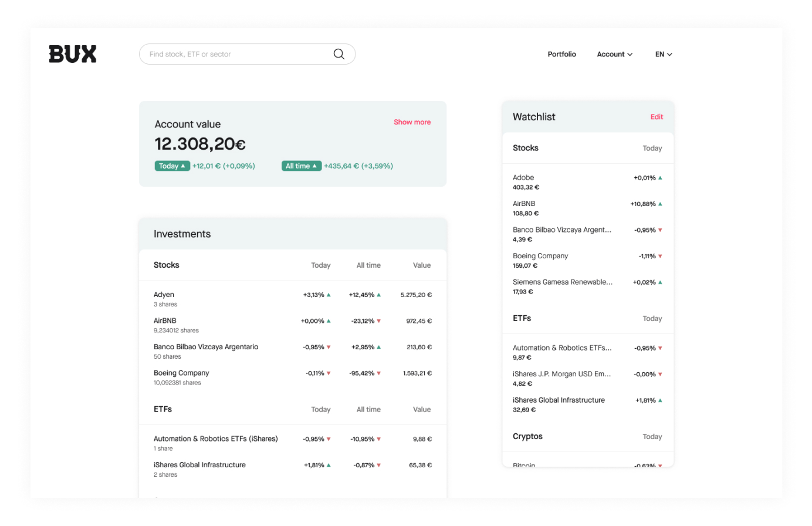Click the search magnifier icon
Image resolution: width=812 pixels, height=526 pixels.
click(339, 54)
